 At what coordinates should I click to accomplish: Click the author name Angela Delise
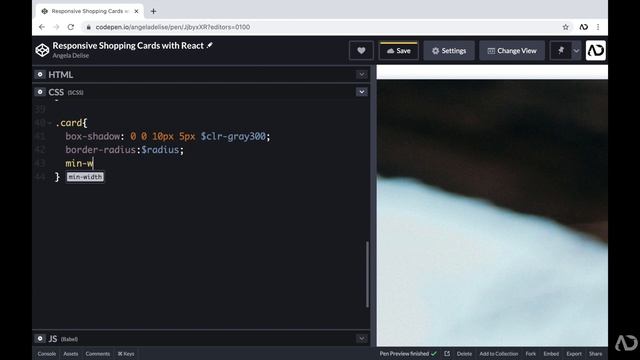click(x=71, y=56)
